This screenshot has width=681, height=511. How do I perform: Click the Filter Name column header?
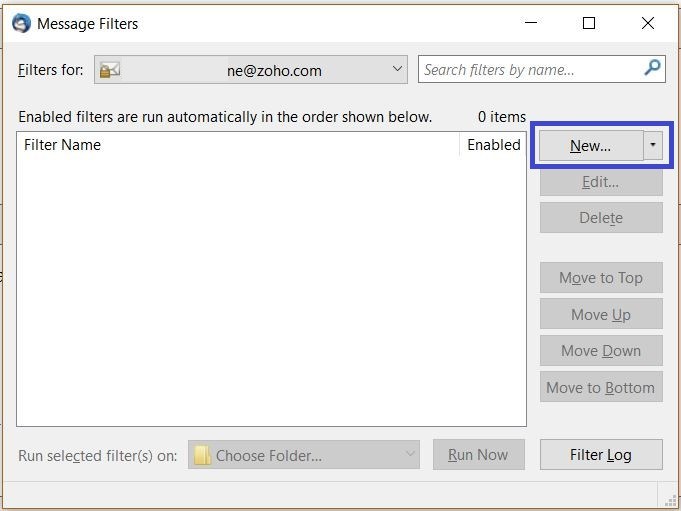click(238, 145)
